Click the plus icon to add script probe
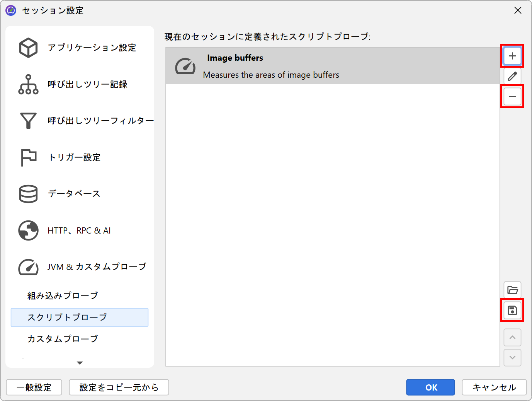The height and width of the screenshot is (401, 532). [512, 56]
